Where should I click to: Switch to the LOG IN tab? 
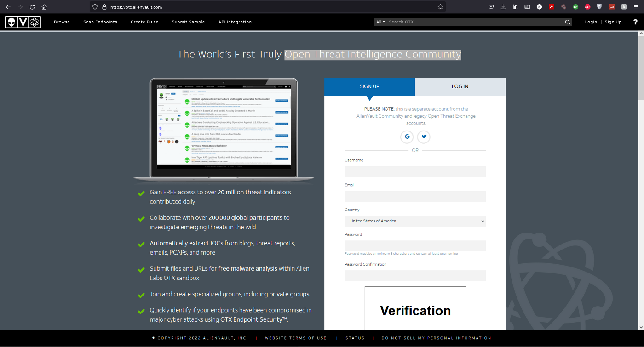click(x=460, y=86)
